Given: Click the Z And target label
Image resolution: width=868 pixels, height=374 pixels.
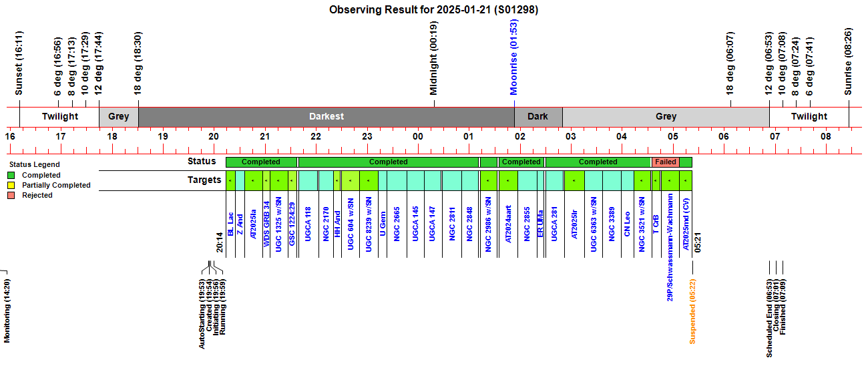Looking at the screenshot, I should point(240,223).
